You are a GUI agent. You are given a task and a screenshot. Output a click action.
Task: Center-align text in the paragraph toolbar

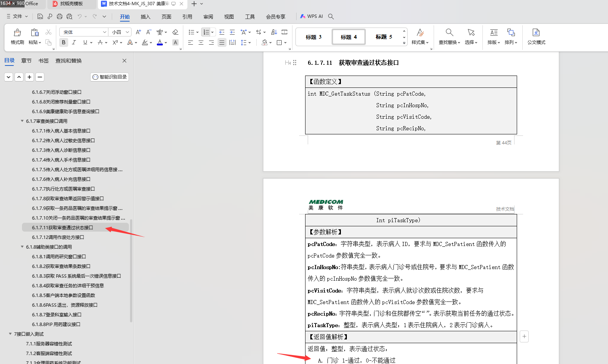click(201, 42)
